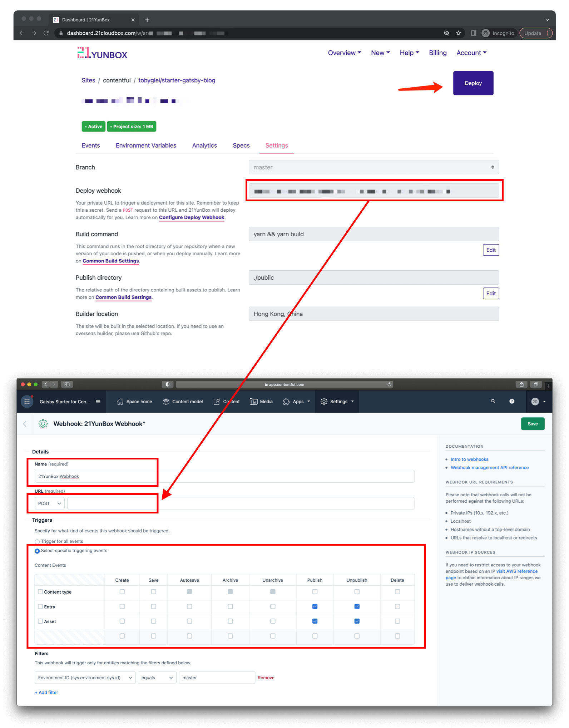Click into the webhook URL input field
This screenshot has width=569, height=728.
pyautogui.click(x=241, y=503)
